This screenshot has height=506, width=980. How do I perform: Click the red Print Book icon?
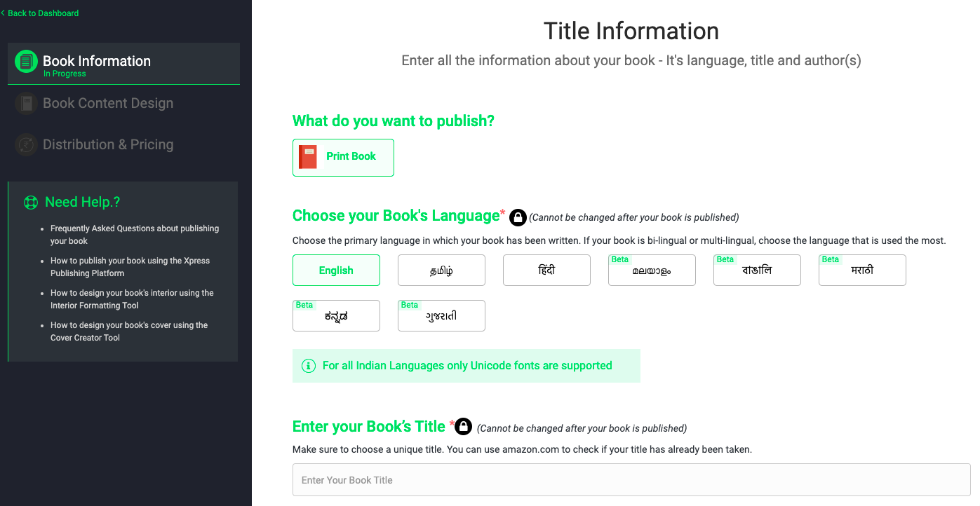pos(308,157)
